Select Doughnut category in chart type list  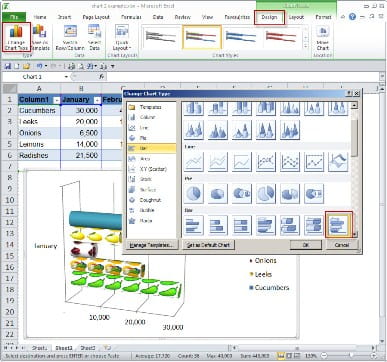click(x=152, y=200)
